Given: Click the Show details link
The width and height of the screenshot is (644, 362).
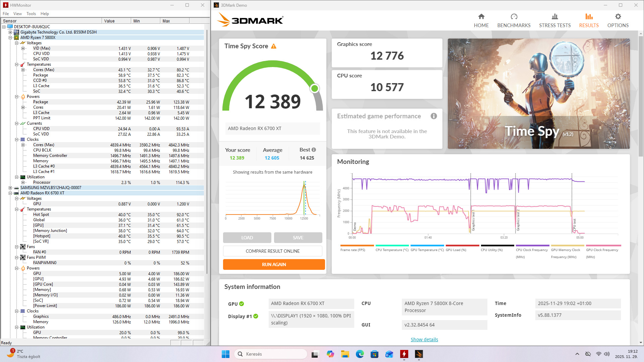Looking at the screenshot, I should coord(424,340).
